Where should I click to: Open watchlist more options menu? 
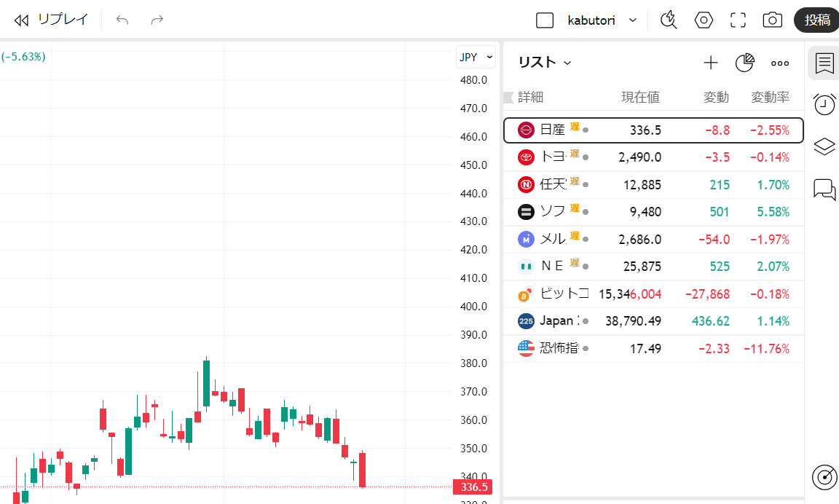[779, 63]
